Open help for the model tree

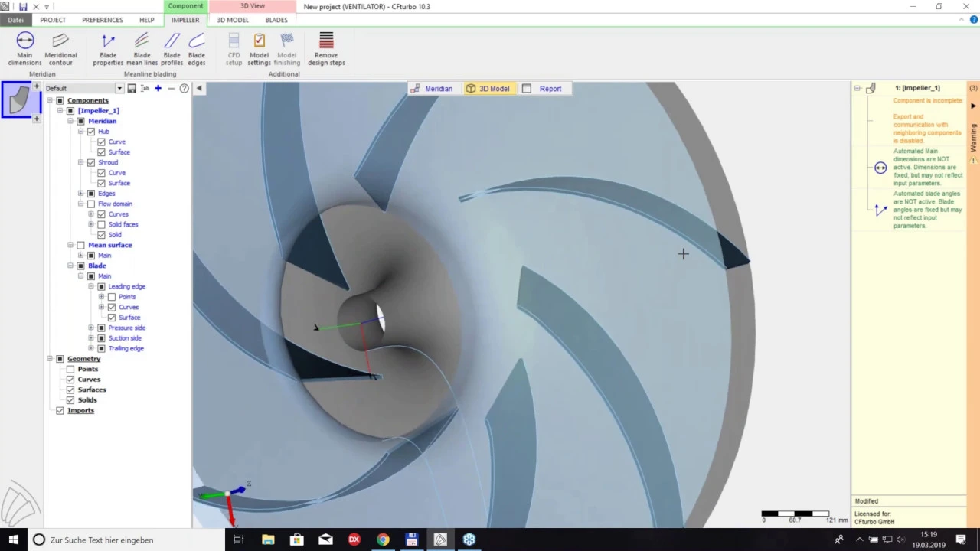(x=184, y=89)
